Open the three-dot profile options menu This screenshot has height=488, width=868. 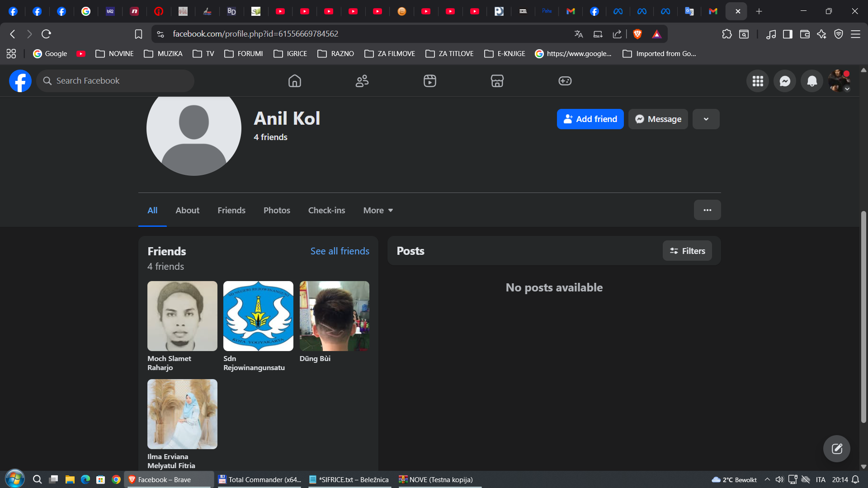[x=707, y=210]
